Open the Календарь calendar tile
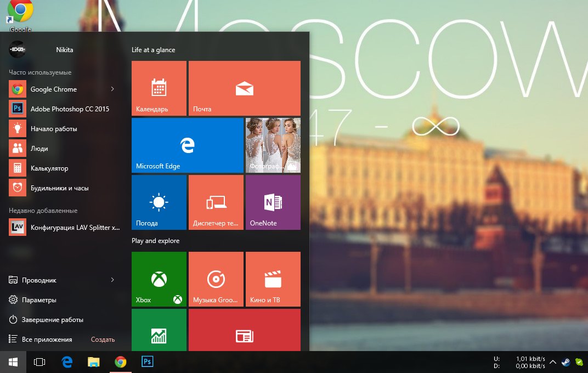 159,88
